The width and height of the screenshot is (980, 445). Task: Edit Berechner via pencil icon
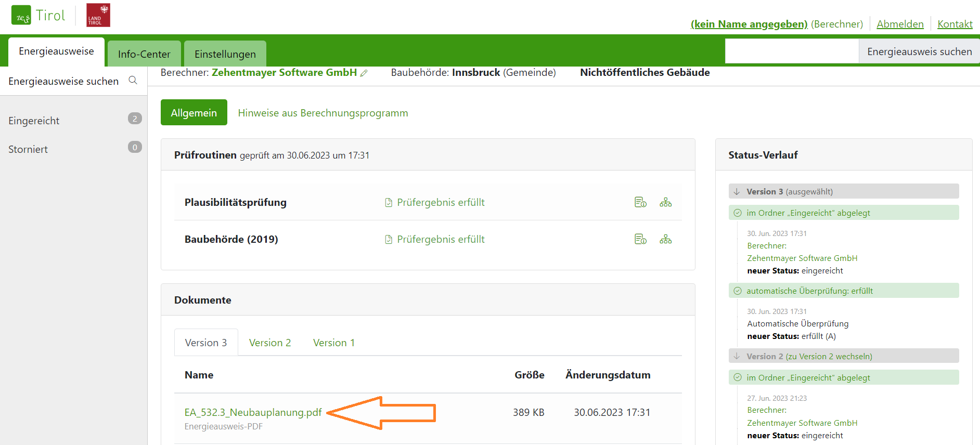pyautogui.click(x=364, y=73)
